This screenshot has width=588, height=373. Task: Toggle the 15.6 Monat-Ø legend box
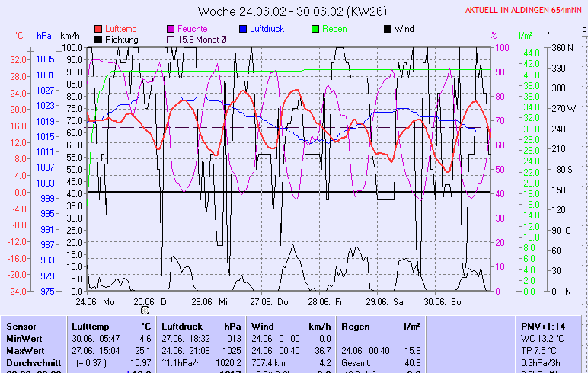coord(171,39)
